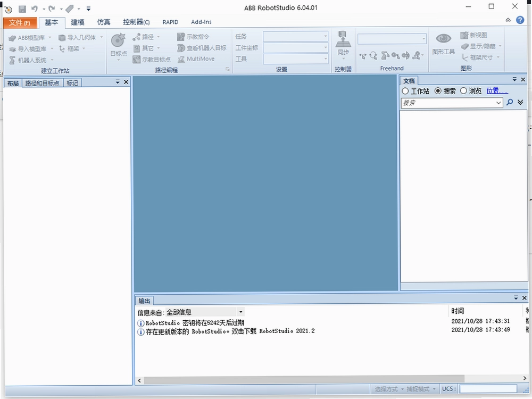Screen dimensions: 532x399
Task: Open the 文件 (F) menu tab
Action: pyautogui.click(x=20, y=23)
